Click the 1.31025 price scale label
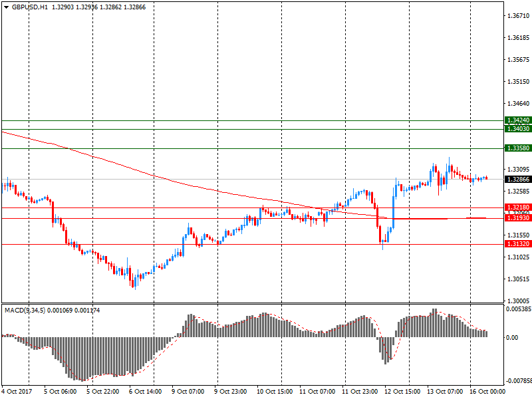Image resolution: width=532 pixels, height=399 pixels. click(518, 257)
